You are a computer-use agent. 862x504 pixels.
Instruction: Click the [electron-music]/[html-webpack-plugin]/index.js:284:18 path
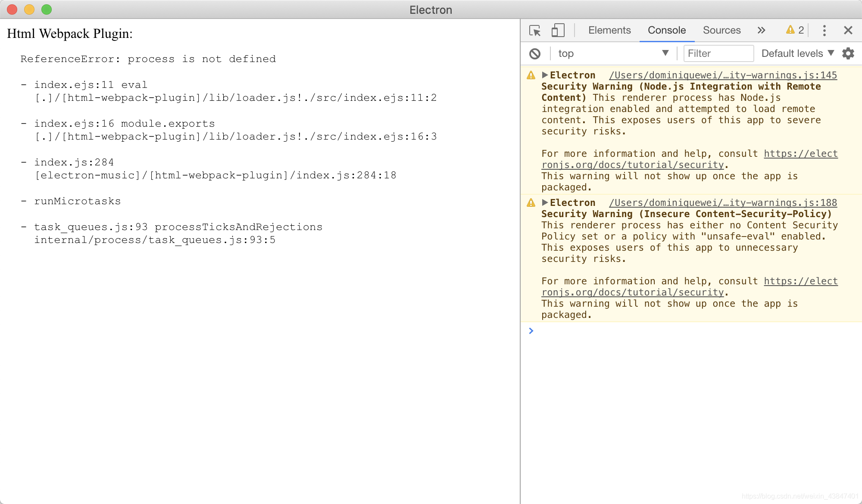coord(215,175)
